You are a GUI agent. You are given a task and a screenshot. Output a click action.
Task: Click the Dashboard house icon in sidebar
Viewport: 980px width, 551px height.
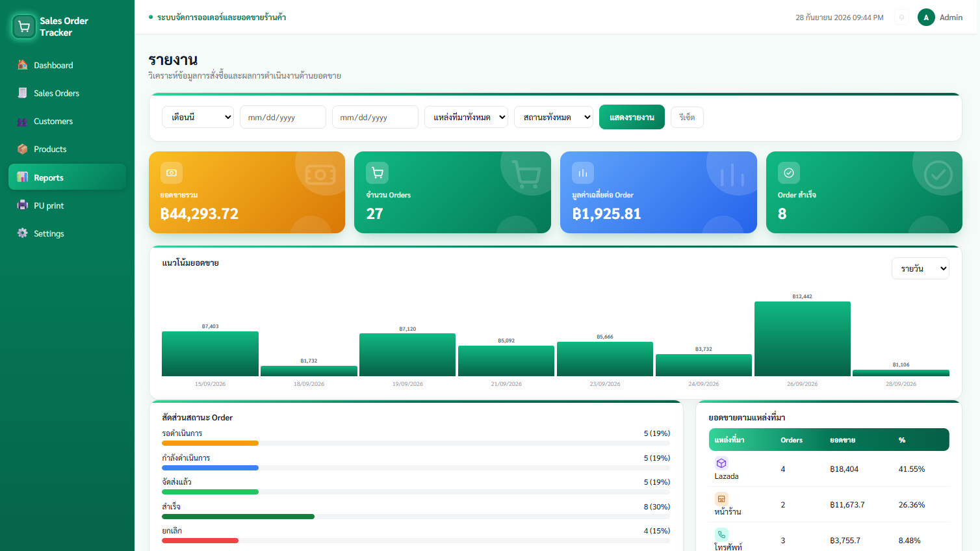coord(23,65)
